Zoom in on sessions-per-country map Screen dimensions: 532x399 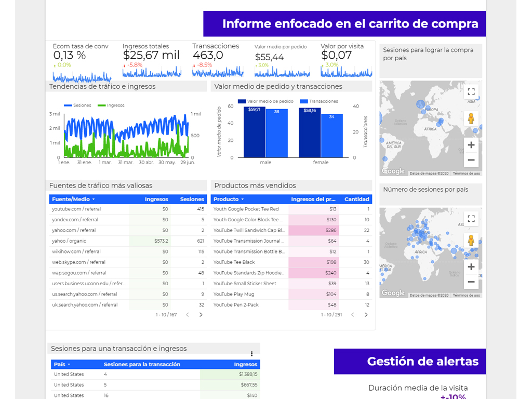[x=471, y=267]
